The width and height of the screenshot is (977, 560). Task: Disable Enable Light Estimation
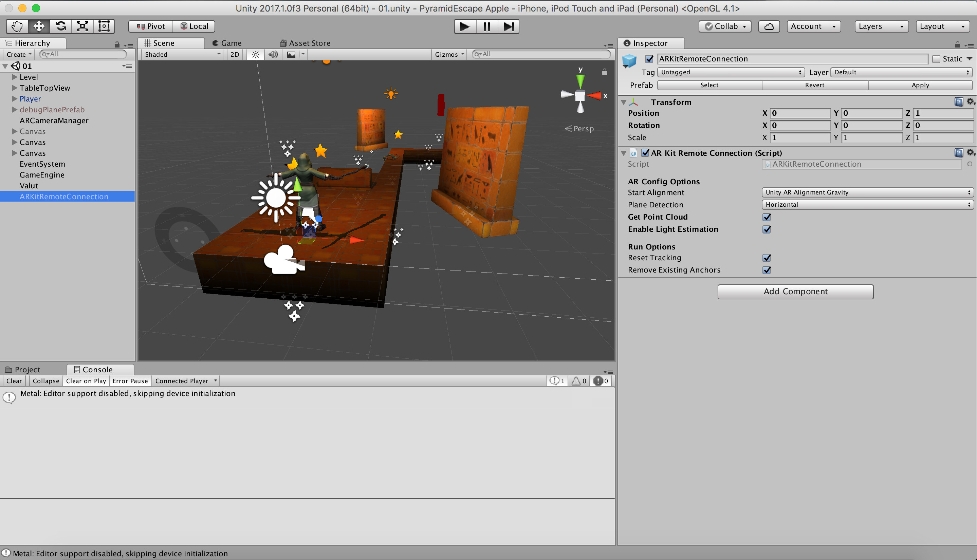(766, 229)
